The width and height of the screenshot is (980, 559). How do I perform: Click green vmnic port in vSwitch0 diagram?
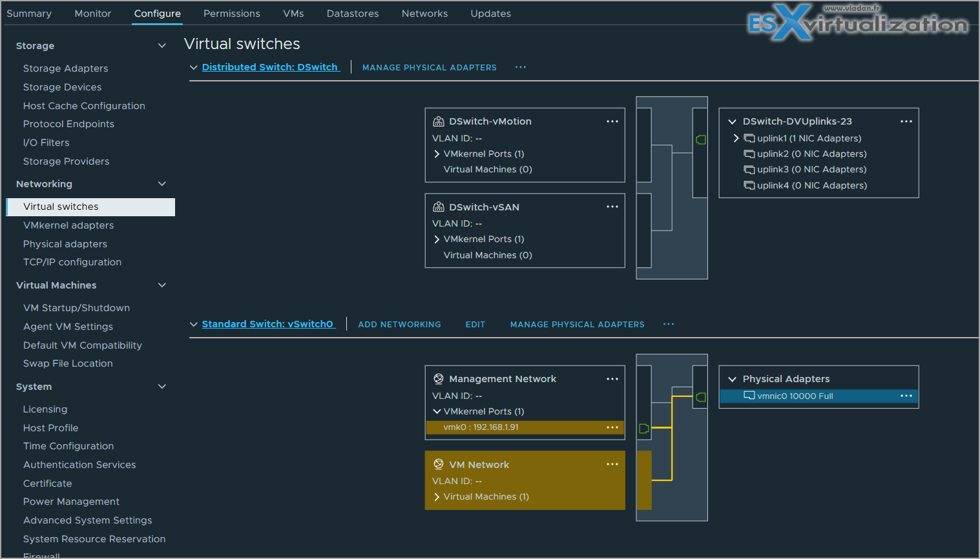pyautogui.click(x=701, y=397)
